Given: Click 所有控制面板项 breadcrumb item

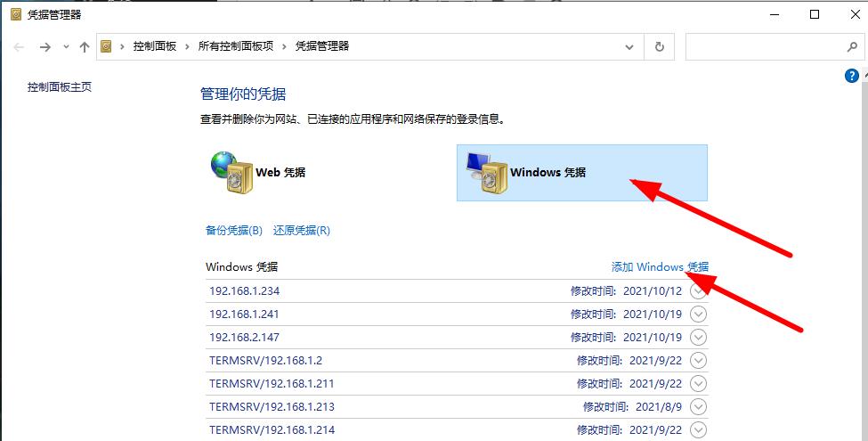Looking at the screenshot, I should point(236,47).
